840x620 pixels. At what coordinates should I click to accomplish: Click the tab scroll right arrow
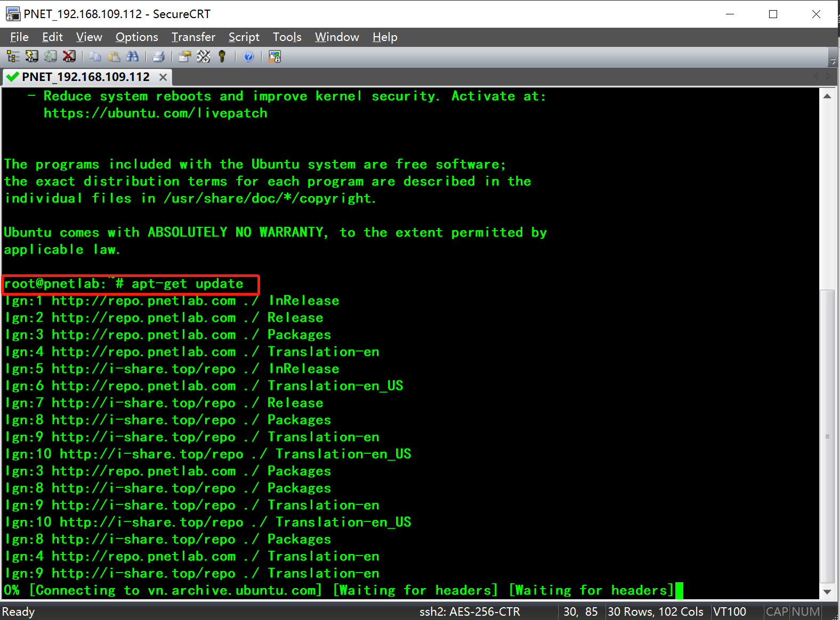click(x=829, y=77)
